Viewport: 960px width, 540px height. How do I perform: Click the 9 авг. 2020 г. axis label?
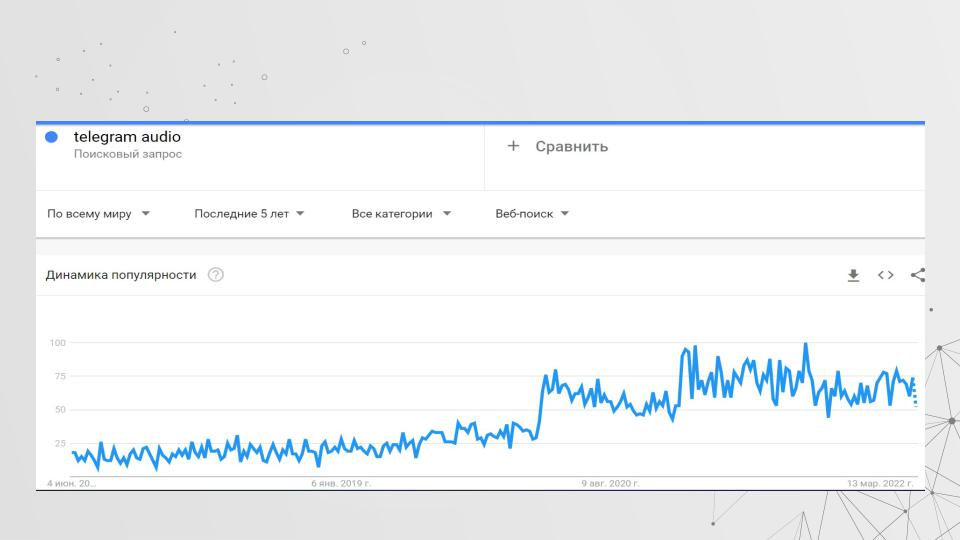tap(610, 483)
